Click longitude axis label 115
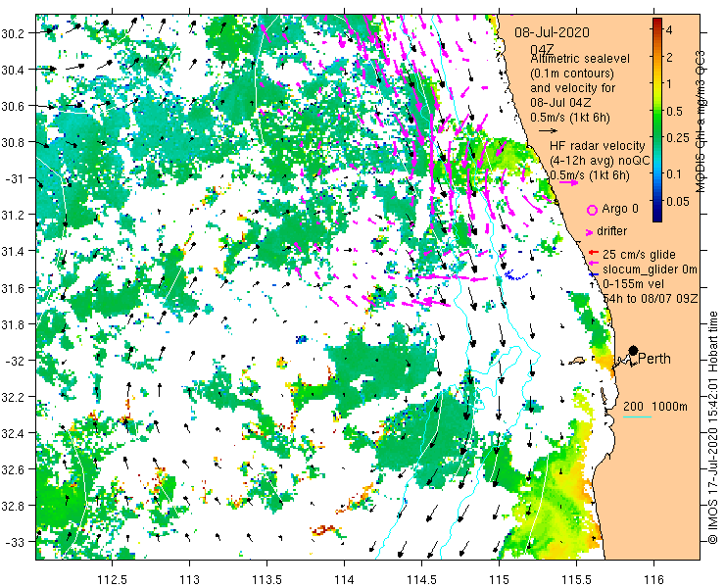725x588 pixels. pos(499,579)
